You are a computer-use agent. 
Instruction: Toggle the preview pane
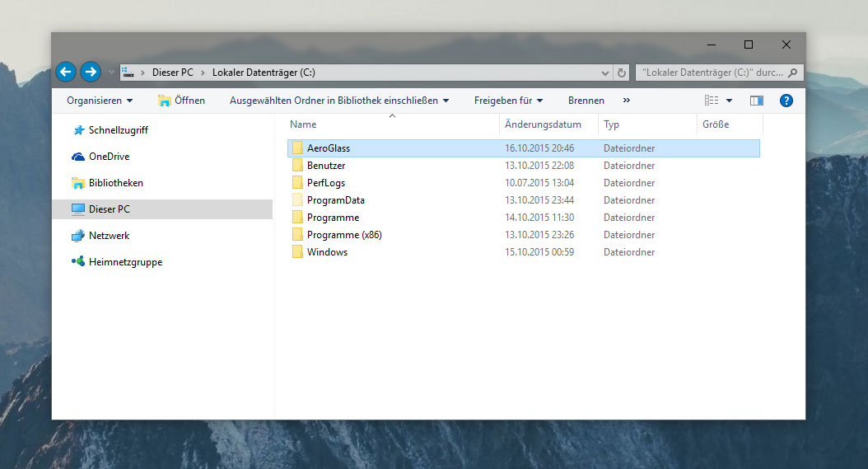click(757, 101)
